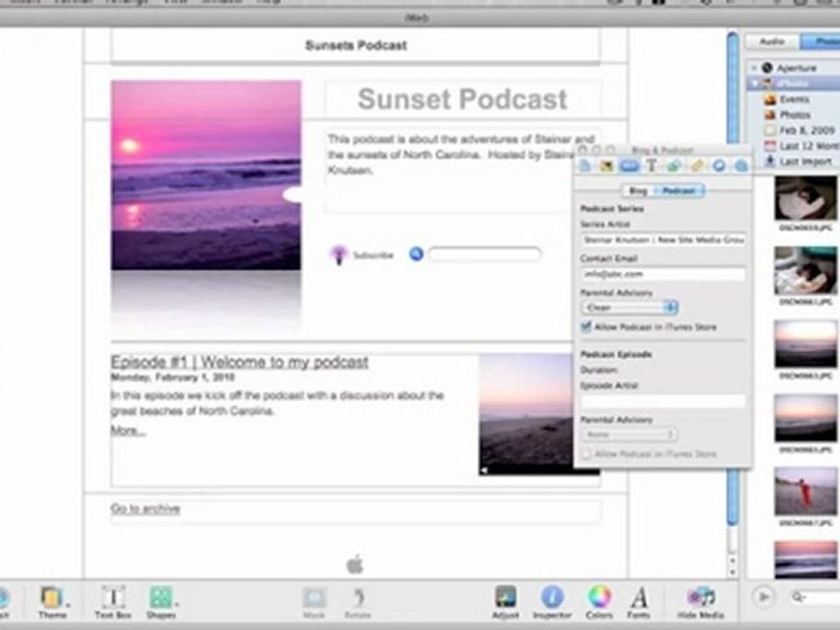The height and width of the screenshot is (630, 840).
Task: Expand the Aperture library tree item
Action: pyautogui.click(x=754, y=68)
